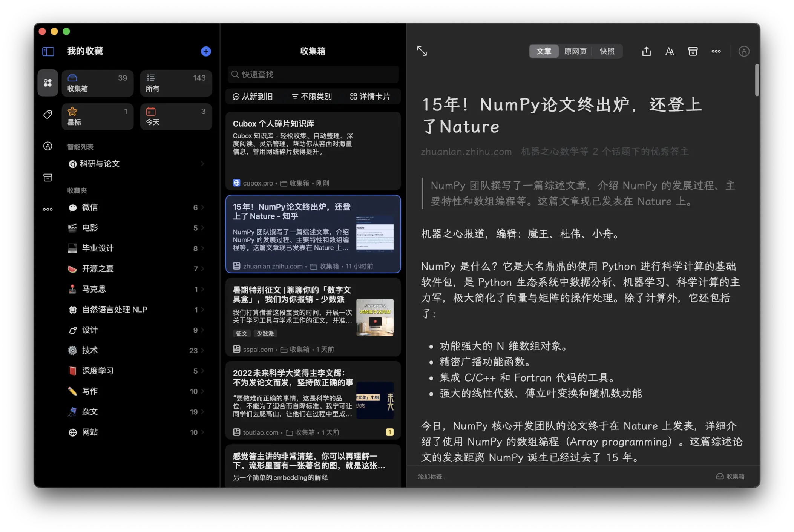The height and width of the screenshot is (532, 794).
Task: Open reader toolbar more options menu
Action: [716, 51]
